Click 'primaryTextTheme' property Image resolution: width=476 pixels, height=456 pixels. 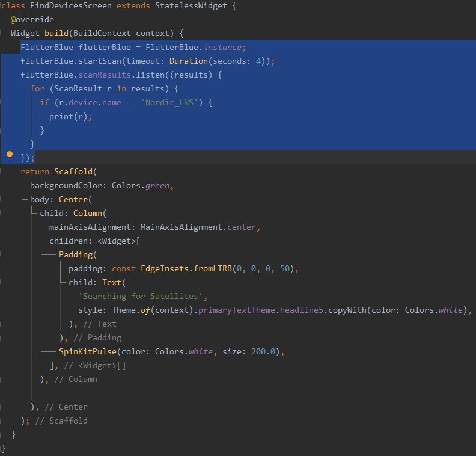click(x=236, y=310)
